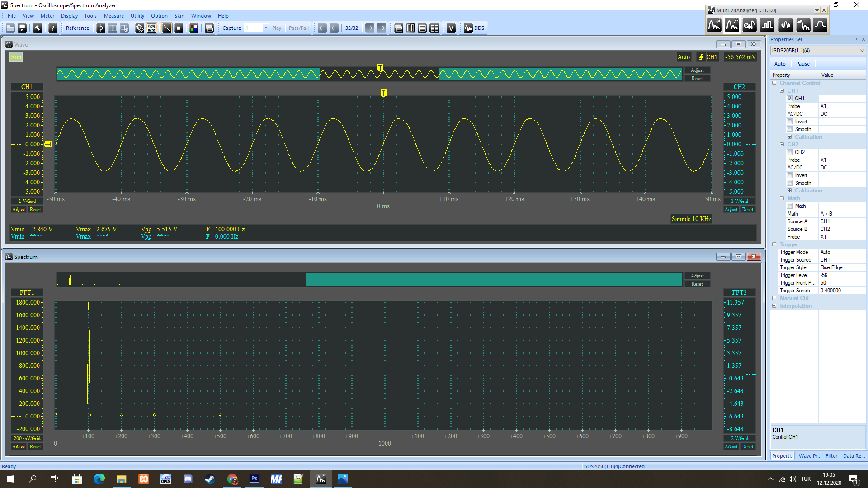The image size is (868, 488).
Task: Collapse the Math property group
Action: tap(782, 198)
